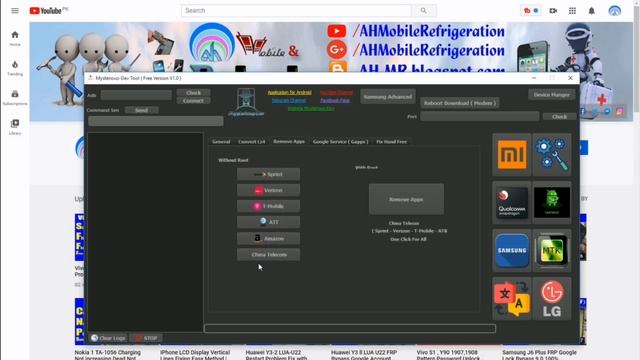Open YouTube notifications bell
This screenshot has width=640, height=360.
(591, 11)
